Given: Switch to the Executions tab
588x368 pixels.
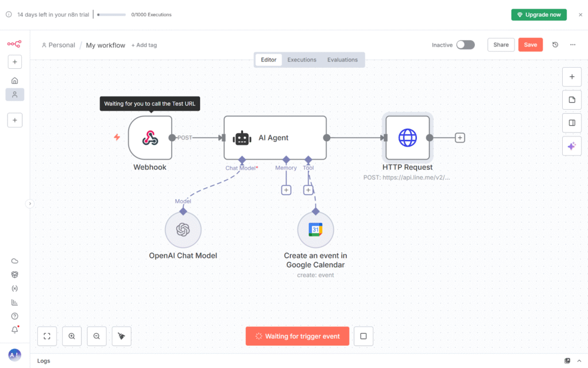Looking at the screenshot, I should tap(301, 60).
